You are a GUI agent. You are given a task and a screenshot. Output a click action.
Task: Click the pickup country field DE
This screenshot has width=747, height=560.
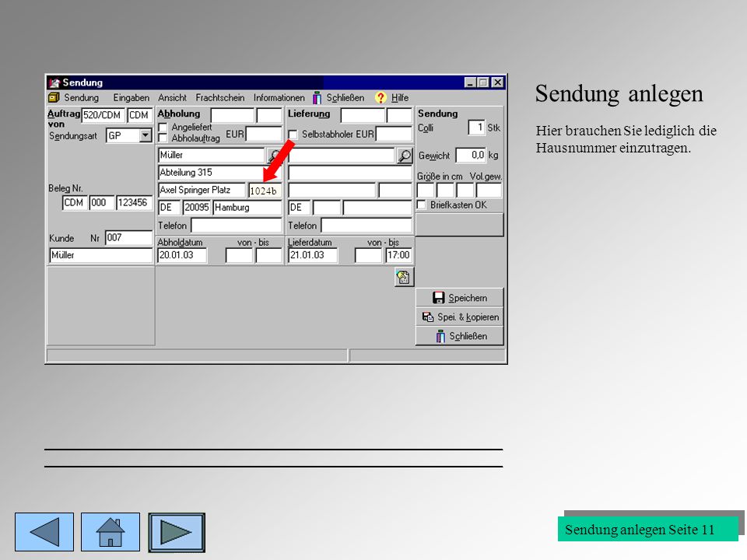(x=169, y=208)
